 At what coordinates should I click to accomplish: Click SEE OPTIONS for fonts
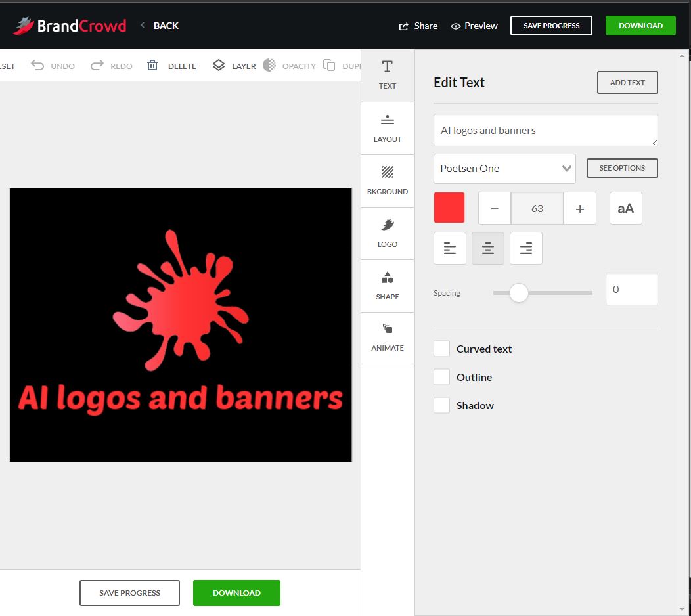(622, 168)
